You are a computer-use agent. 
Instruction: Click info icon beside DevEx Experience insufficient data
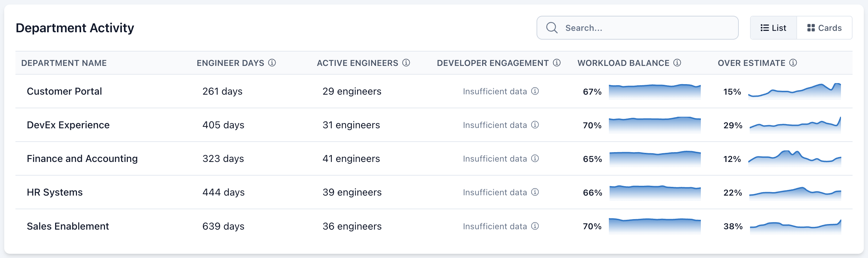(535, 125)
